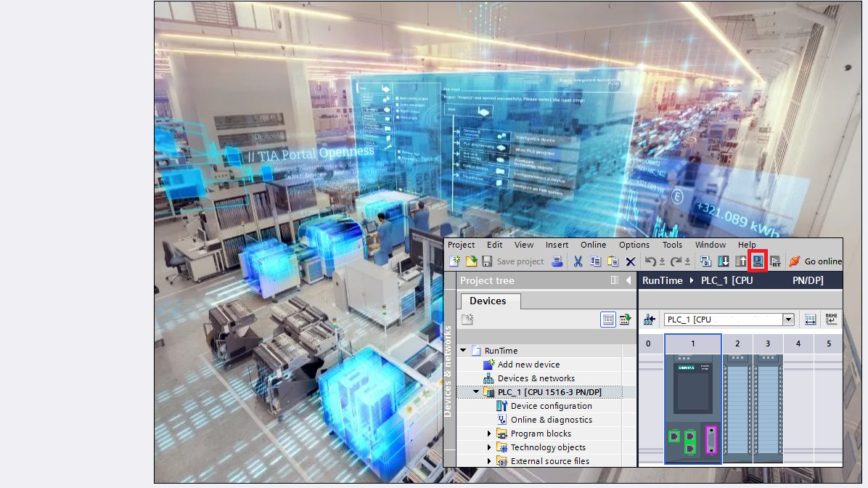Click the Redo arrow icon

pos(676,261)
